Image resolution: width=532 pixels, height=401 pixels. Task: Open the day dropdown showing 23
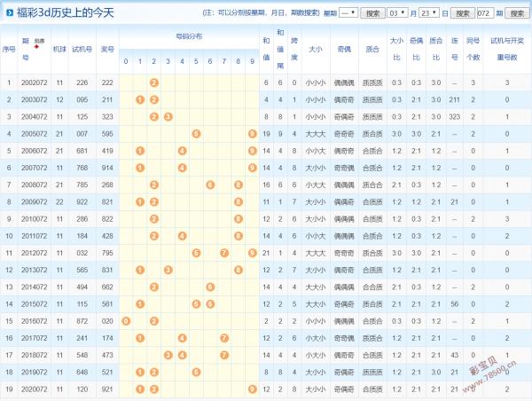(429, 13)
